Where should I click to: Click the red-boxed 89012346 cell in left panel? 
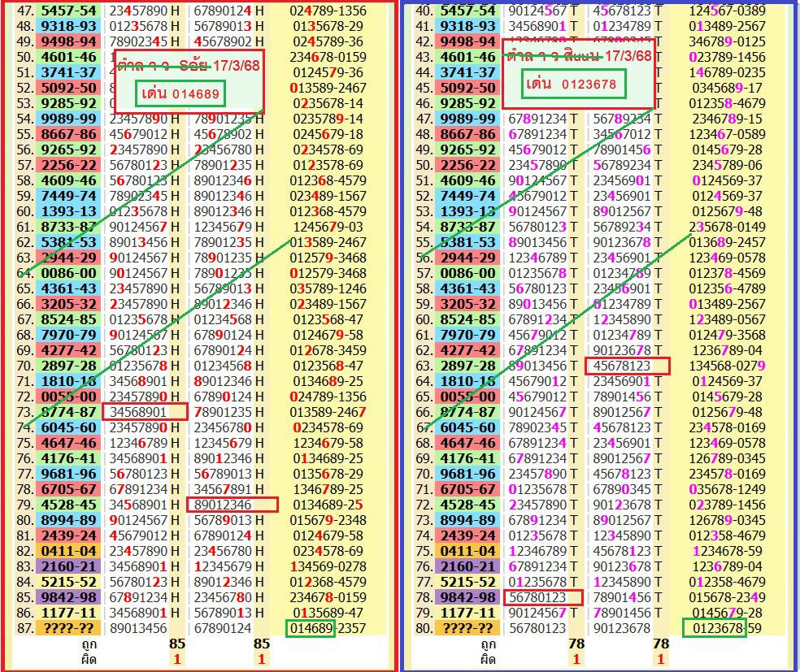232,505
